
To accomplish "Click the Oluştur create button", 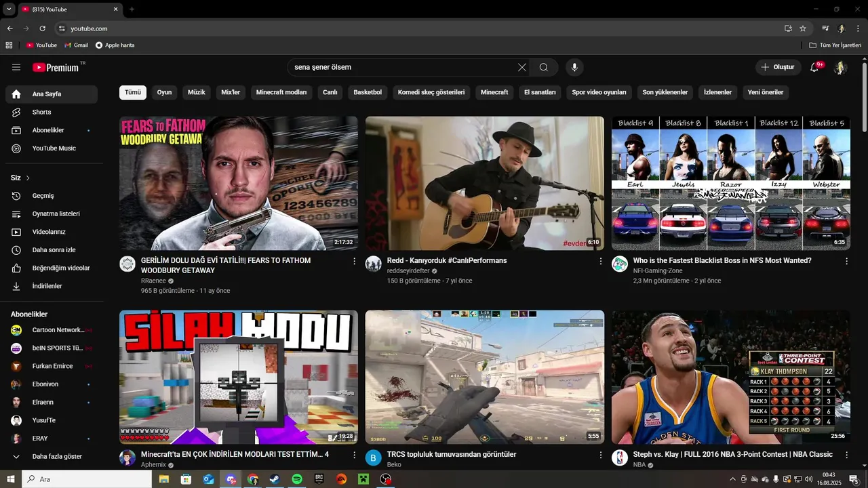I will point(777,67).
